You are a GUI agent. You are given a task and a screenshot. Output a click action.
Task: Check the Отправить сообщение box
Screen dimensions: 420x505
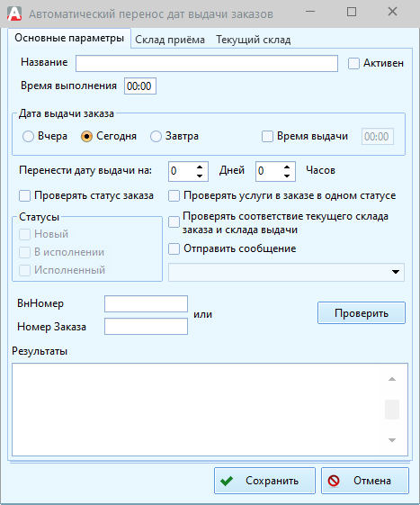tap(174, 248)
